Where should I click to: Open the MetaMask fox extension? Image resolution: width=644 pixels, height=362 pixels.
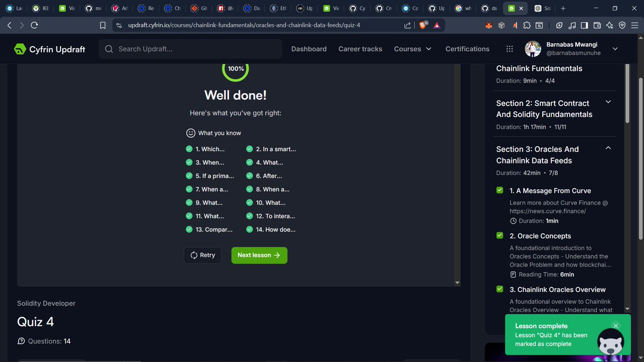(489, 25)
